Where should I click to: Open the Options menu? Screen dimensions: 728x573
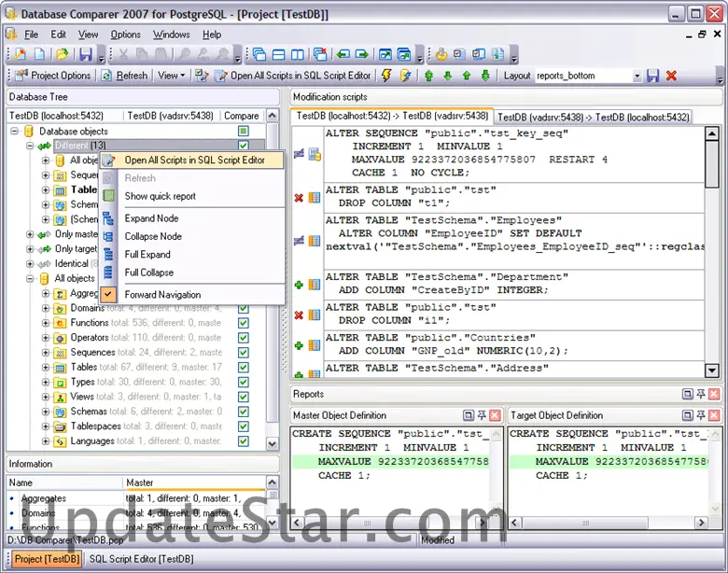click(x=126, y=35)
